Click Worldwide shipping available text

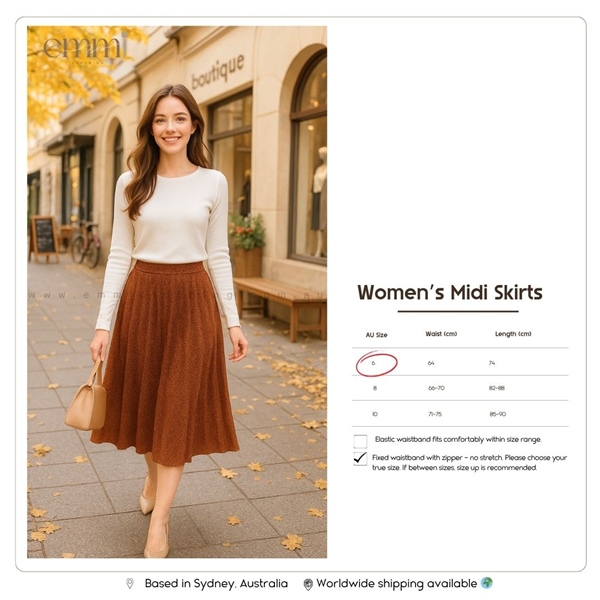397,584
